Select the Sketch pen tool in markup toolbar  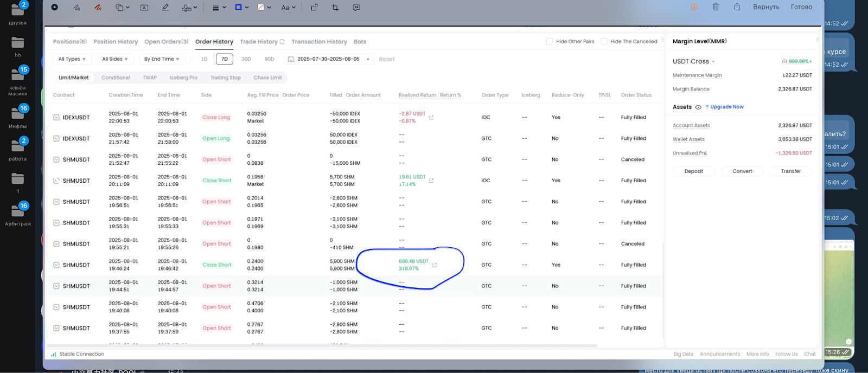(x=76, y=8)
